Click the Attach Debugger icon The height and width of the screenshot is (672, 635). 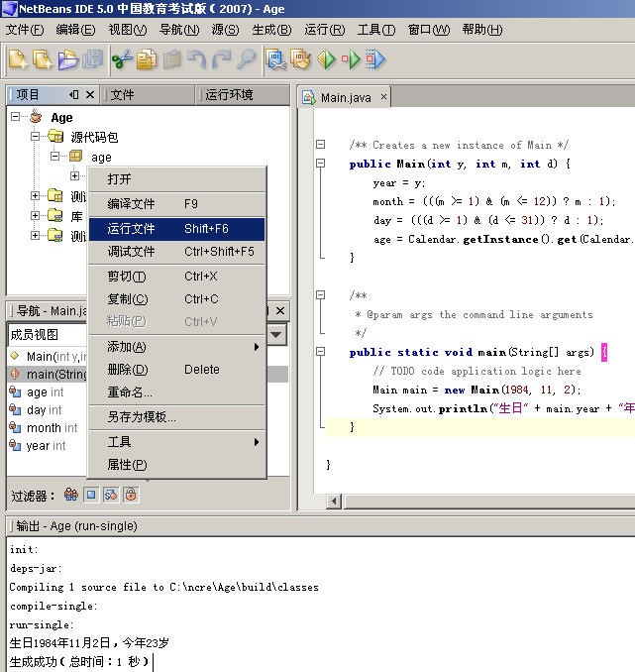375,59
